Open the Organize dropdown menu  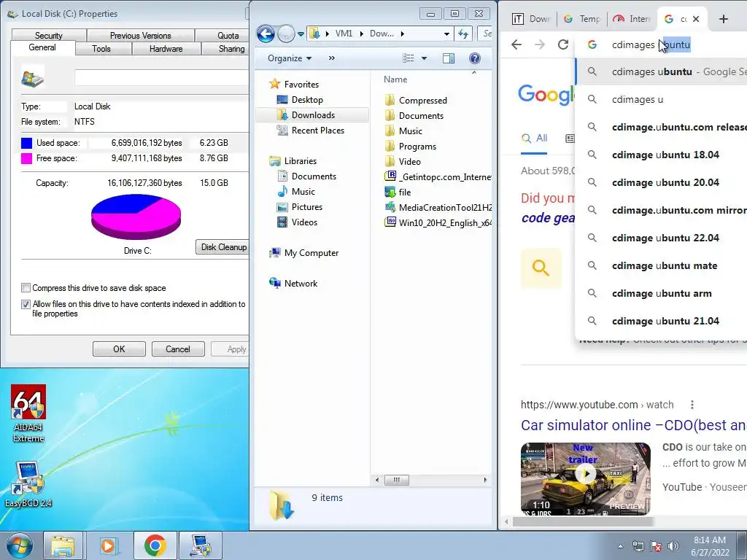pyautogui.click(x=289, y=58)
